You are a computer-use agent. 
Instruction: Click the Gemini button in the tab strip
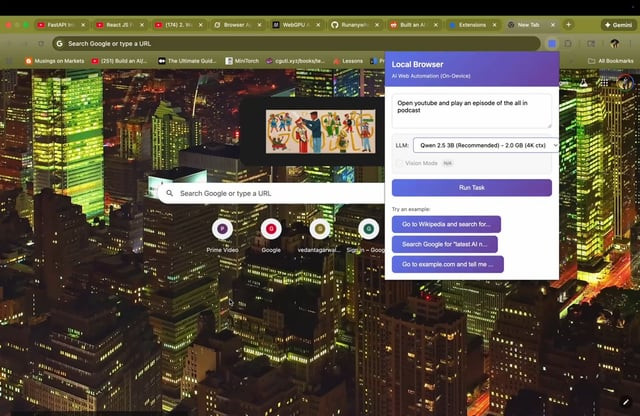click(x=619, y=25)
